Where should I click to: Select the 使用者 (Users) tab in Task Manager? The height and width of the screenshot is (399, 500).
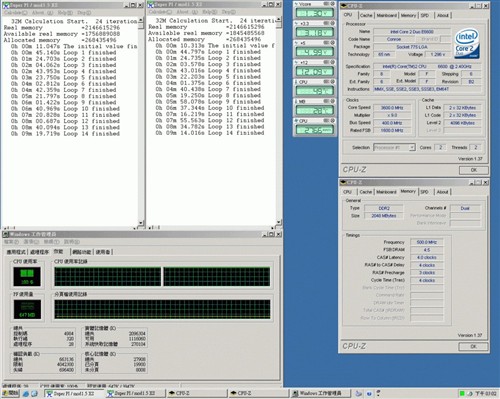point(103,252)
